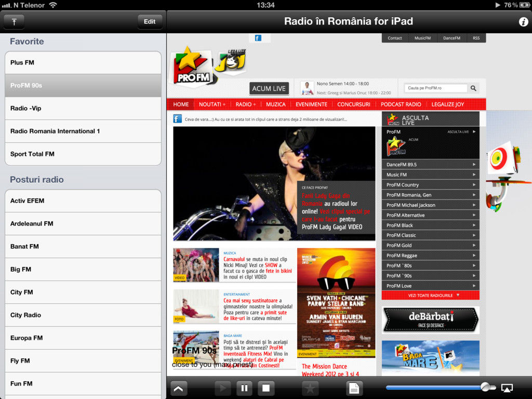Viewport: 532px width, 399px height.
Task: Select Plus FM in Favorite
Action: [x=83, y=63]
